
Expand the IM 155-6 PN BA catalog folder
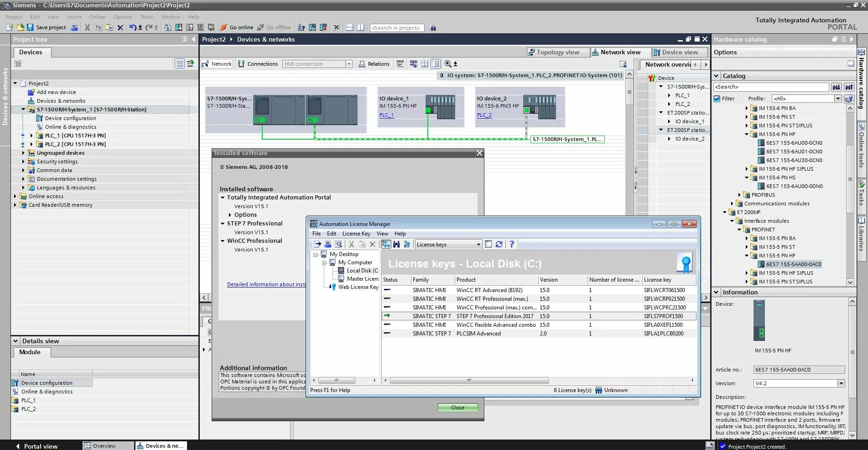747,108
